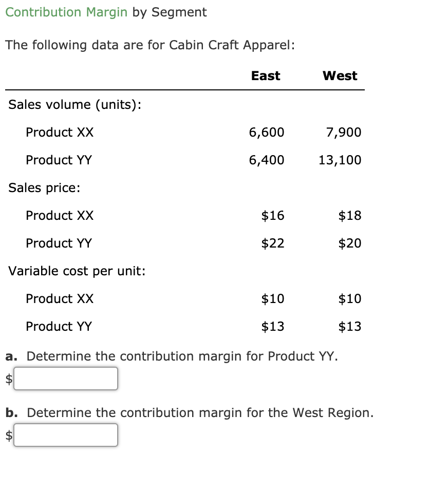This screenshot has width=448, height=491.
Task: Click the Sales volume (units) row label
Action: (68, 104)
